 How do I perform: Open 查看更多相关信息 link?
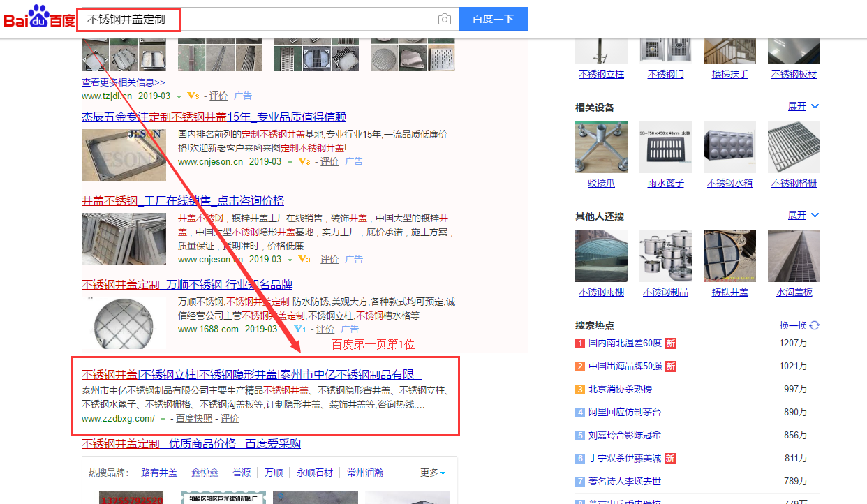[x=124, y=82]
